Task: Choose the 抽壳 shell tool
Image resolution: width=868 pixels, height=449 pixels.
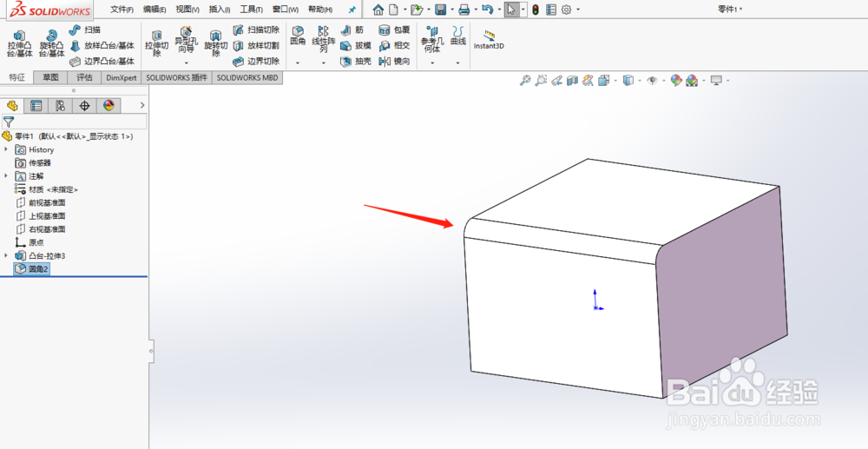Action: (x=355, y=62)
